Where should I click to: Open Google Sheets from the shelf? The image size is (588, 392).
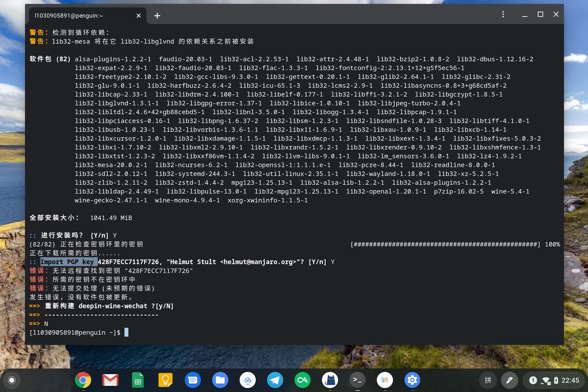(x=138, y=380)
